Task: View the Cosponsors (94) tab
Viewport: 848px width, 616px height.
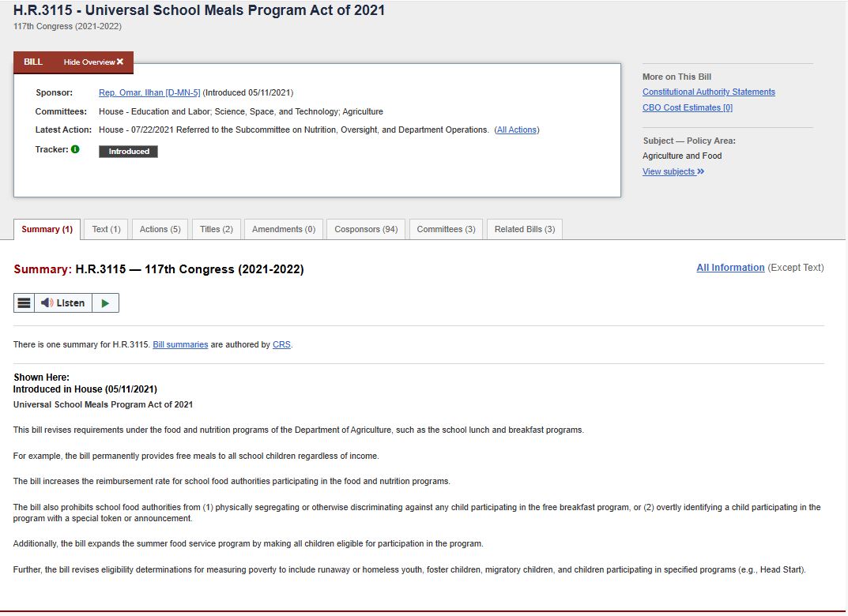Action: pos(366,229)
